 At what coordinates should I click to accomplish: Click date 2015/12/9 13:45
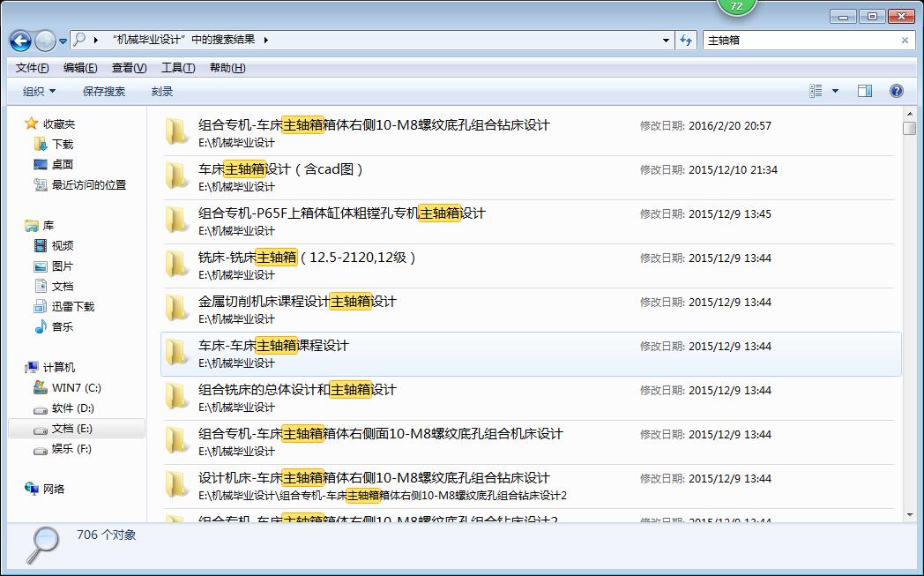coord(729,214)
